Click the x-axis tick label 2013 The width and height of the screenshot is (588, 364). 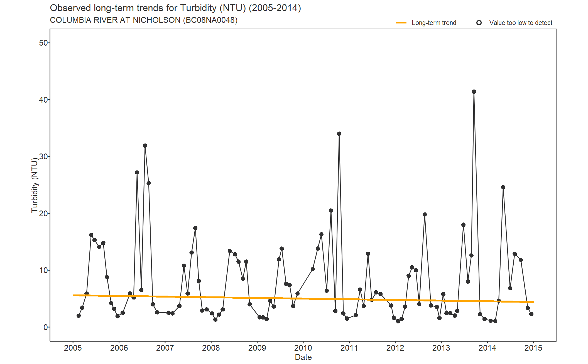tap(441, 348)
